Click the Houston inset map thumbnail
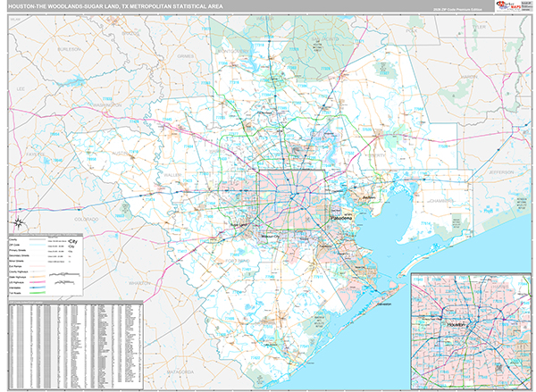536x392 pixels. point(469,337)
